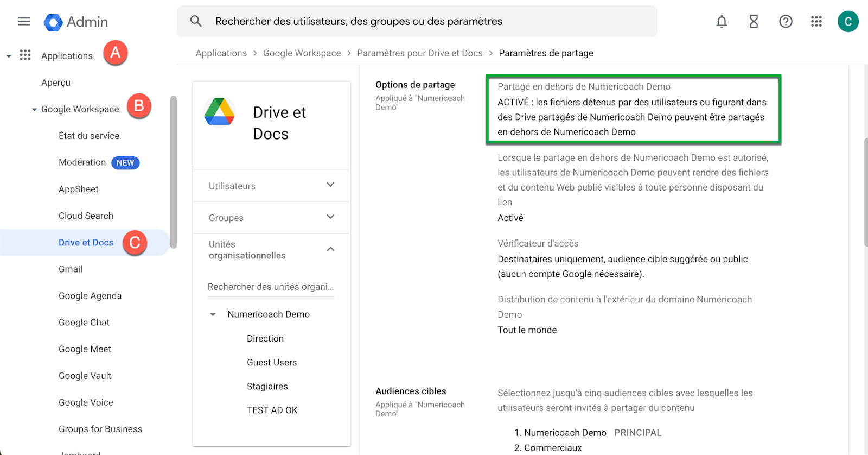Open Applications in the sidebar

pyautogui.click(x=67, y=56)
